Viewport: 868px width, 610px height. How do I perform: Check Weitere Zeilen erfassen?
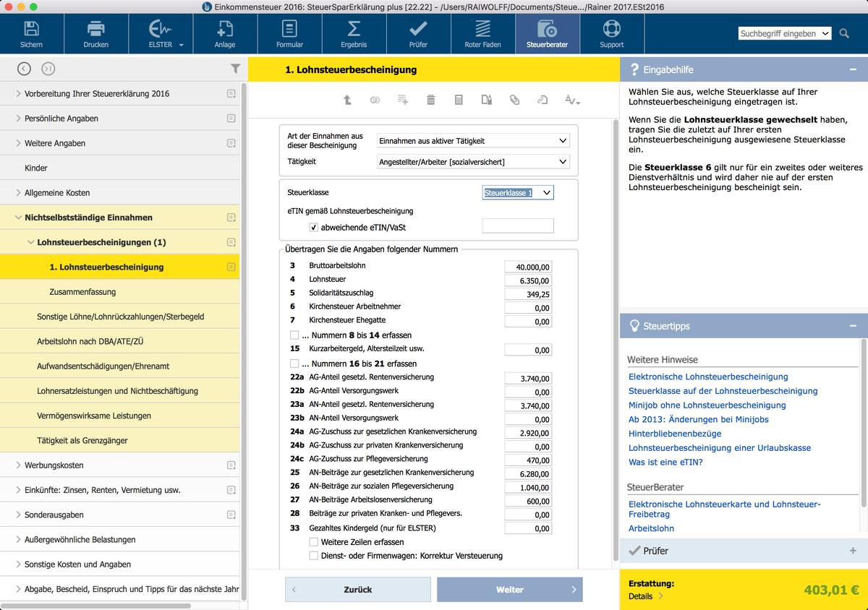point(313,542)
